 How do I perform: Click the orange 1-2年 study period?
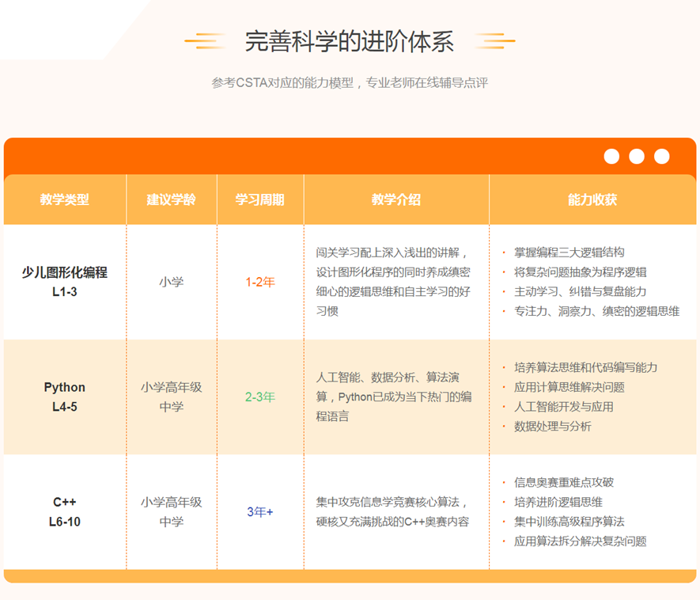tap(259, 282)
